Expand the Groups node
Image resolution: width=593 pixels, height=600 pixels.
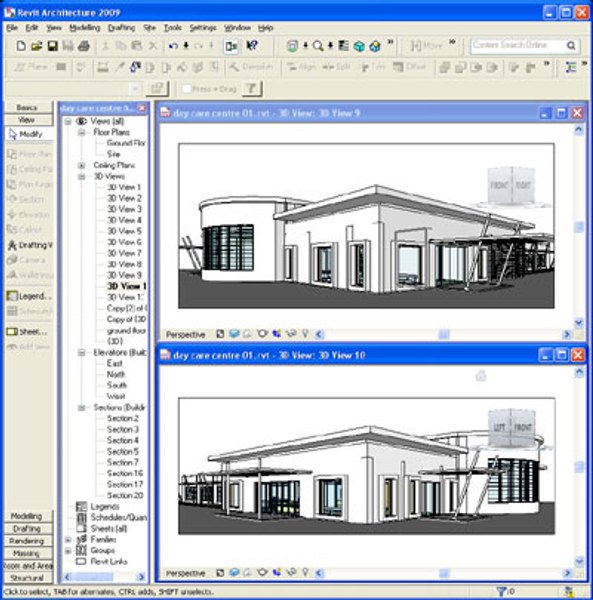[68, 551]
